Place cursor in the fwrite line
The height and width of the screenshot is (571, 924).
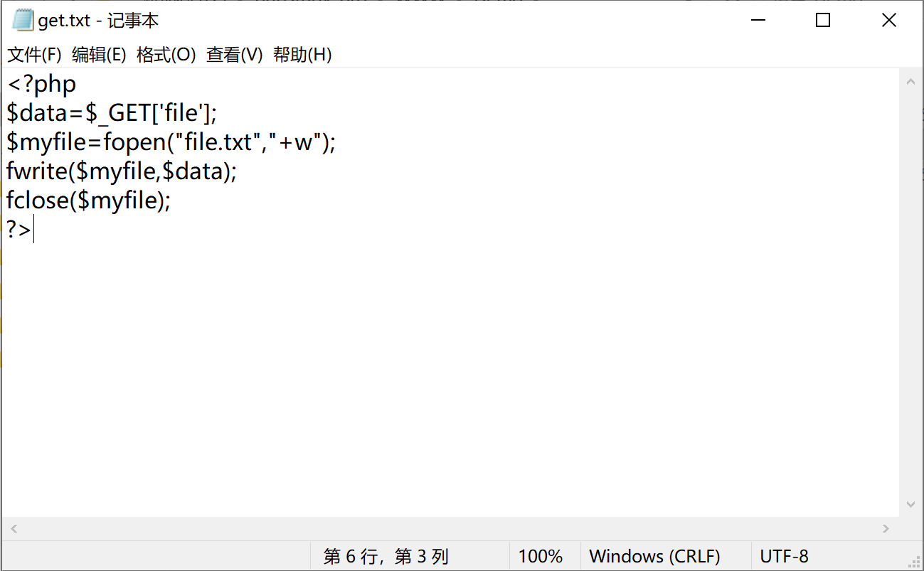[121, 172]
